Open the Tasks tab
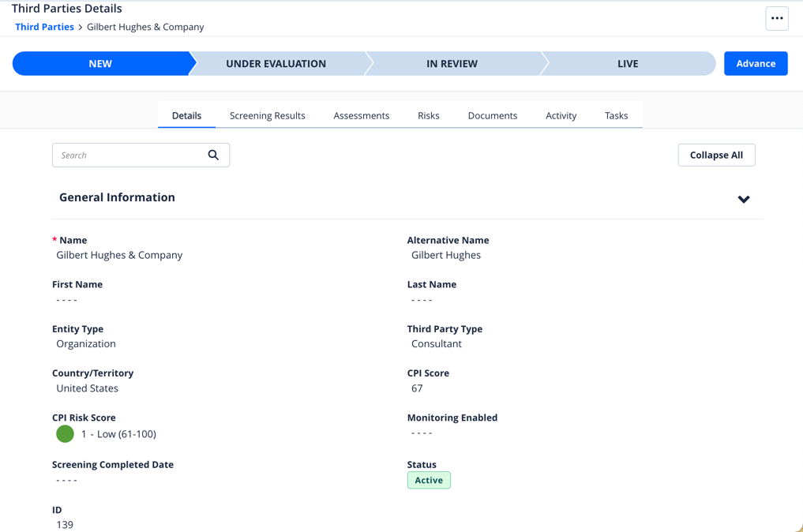Screen dimensions: 803x532 [x=616, y=115]
